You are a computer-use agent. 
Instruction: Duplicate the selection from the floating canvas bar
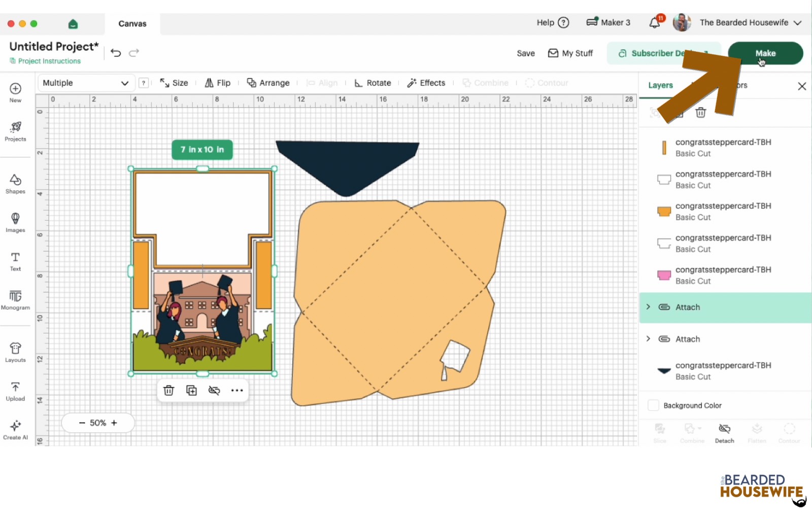pyautogui.click(x=191, y=390)
